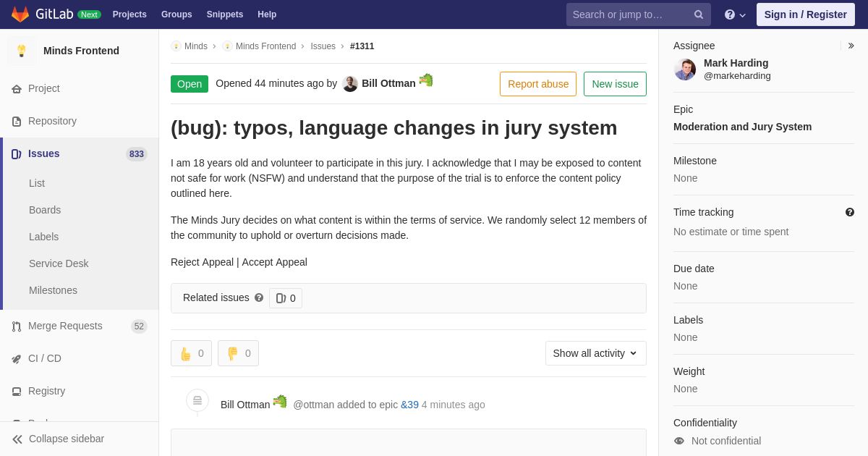Click the Related issues help icon
The width and height of the screenshot is (868, 456).
coord(259,297)
